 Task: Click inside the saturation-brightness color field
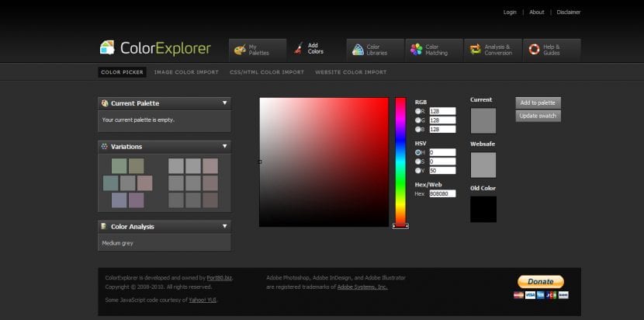point(324,162)
